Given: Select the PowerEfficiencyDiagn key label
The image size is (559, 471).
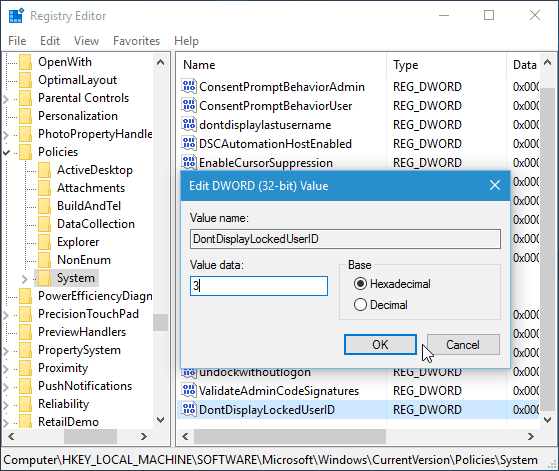Looking at the screenshot, I should [x=95, y=296].
